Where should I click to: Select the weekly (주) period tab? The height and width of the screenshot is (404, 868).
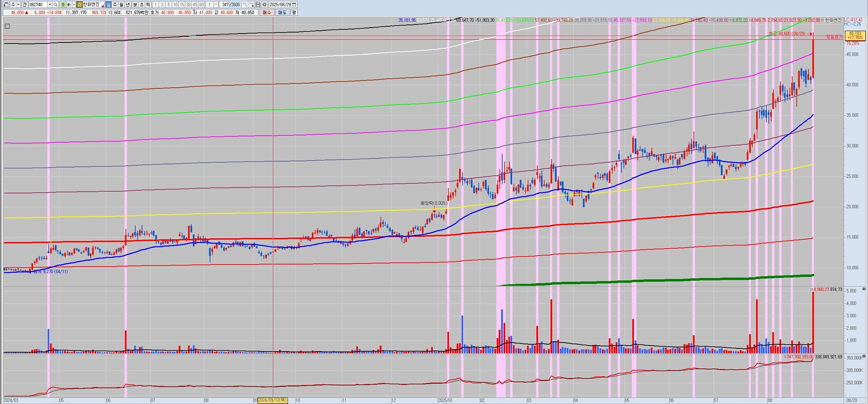(x=115, y=5)
